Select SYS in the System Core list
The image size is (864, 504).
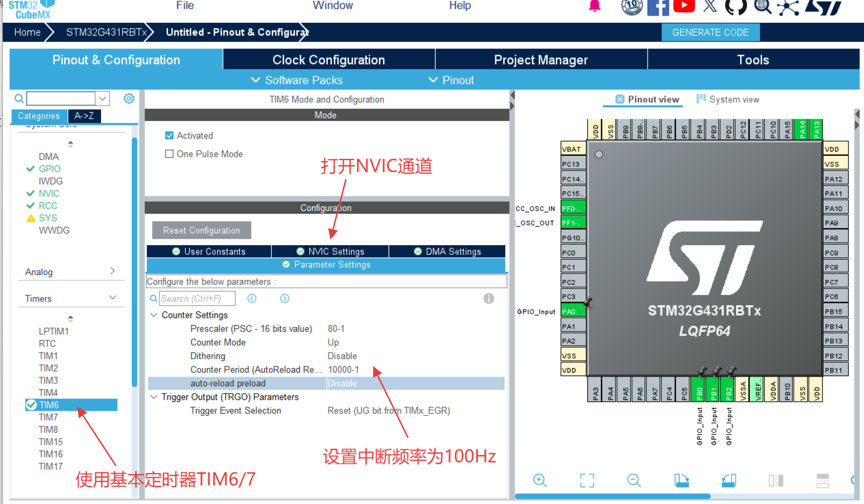pyautogui.click(x=48, y=218)
